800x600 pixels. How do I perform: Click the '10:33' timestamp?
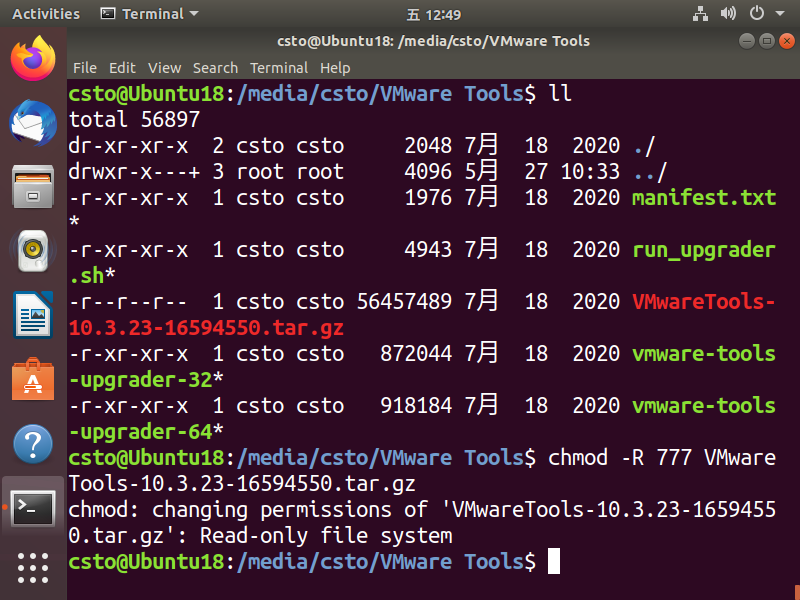(590, 171)
